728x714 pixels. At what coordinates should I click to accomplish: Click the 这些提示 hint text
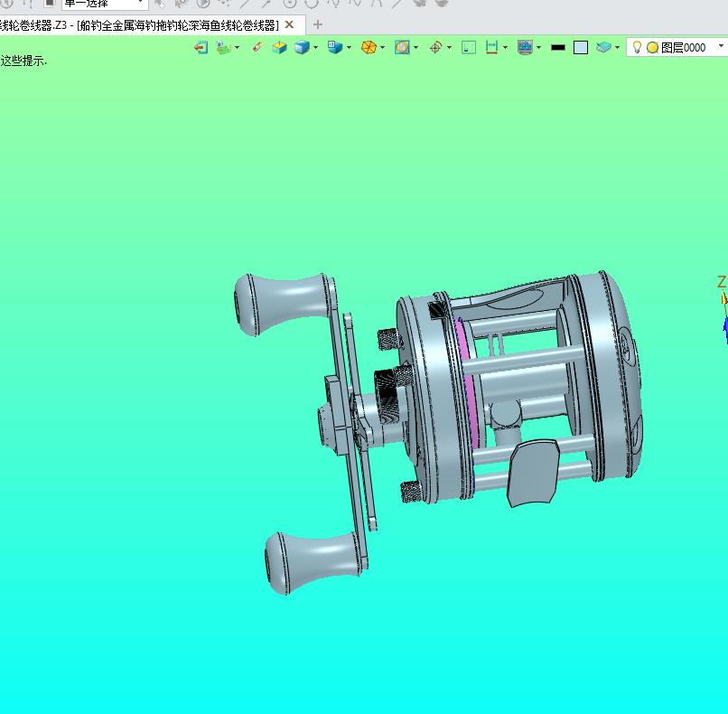(23, 61)
